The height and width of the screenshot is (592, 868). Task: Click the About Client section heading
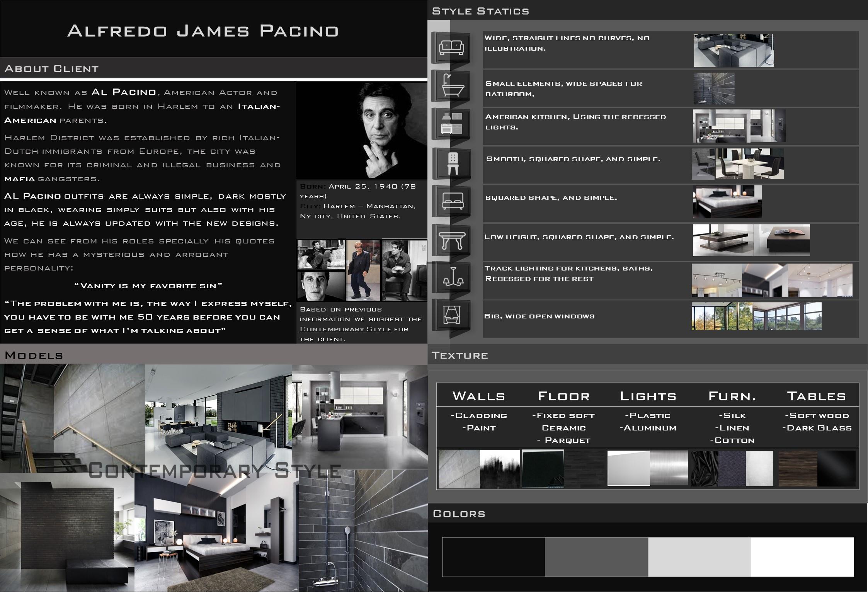(x=51, y=69)
